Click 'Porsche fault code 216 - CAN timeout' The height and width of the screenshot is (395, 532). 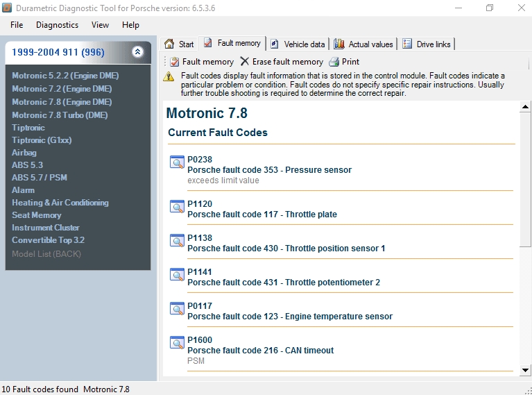261,350
